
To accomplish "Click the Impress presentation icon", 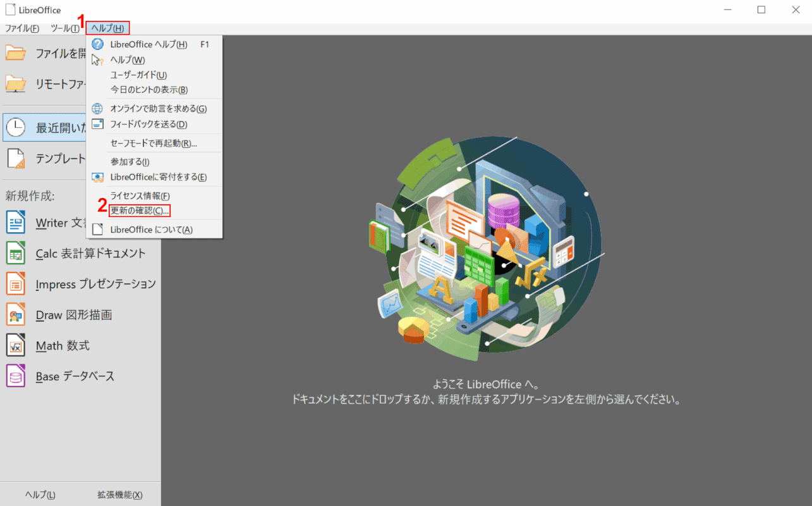I will [x=16, y=284].
